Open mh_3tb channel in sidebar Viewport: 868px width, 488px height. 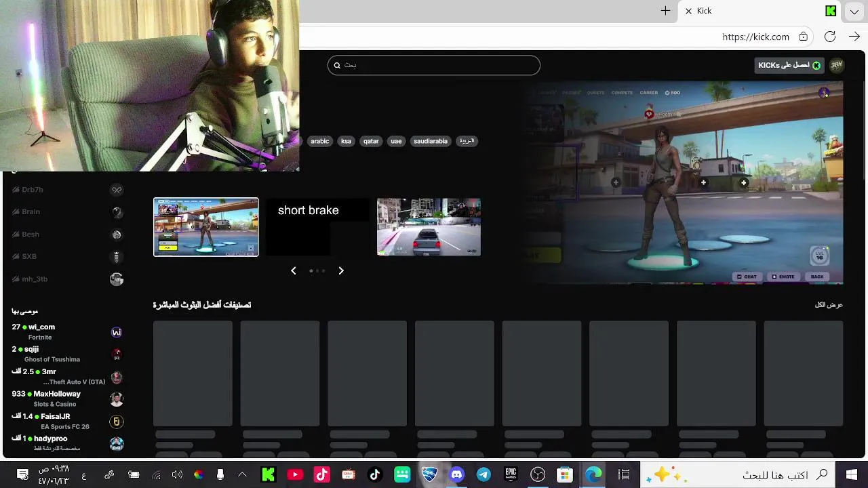point(68,279)
